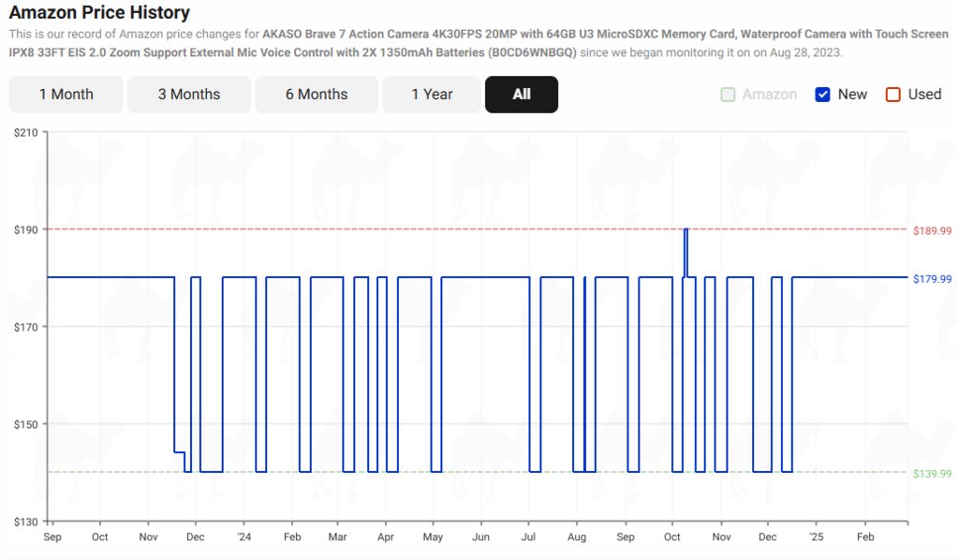Image resolution: width=958 pixels, height=560 pixels.
Task: Switch to the 3 Months range
Action: click(x=189, y=95)
